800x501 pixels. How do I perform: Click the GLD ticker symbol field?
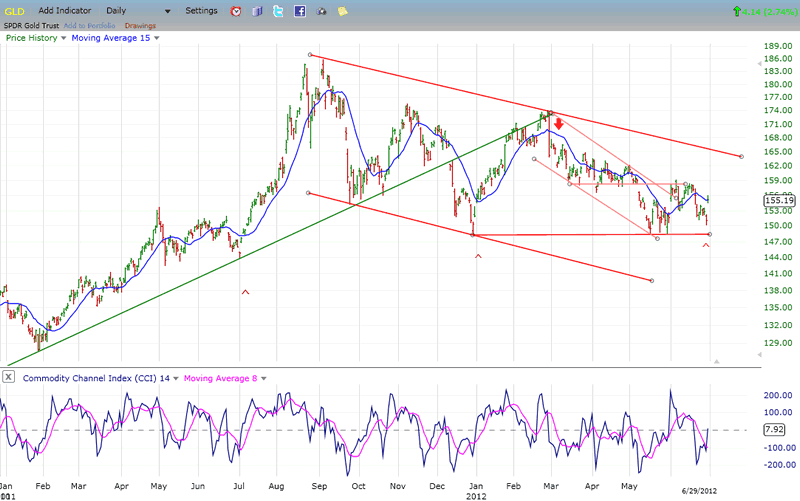[x=15, y=10]
